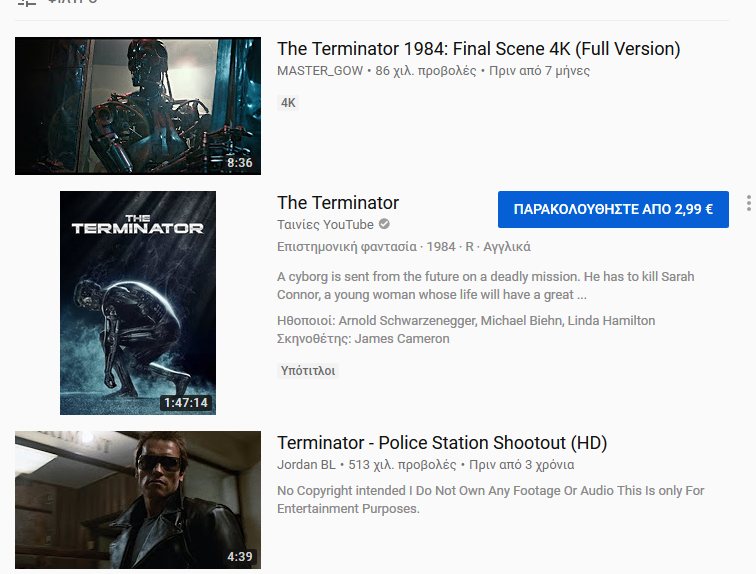Click the Υπότιτλοι badge
This screenshot has height=574, width=756.
point(308,371)
